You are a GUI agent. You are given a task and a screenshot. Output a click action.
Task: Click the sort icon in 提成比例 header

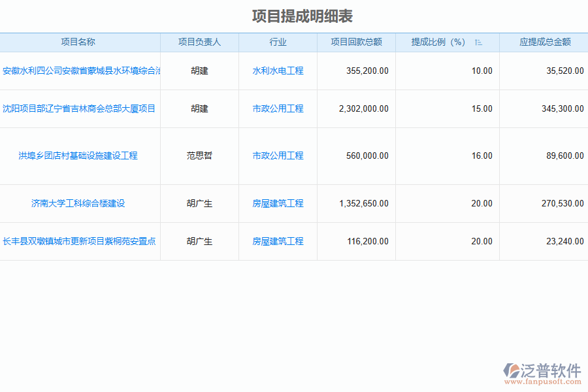tap(478, 42)
